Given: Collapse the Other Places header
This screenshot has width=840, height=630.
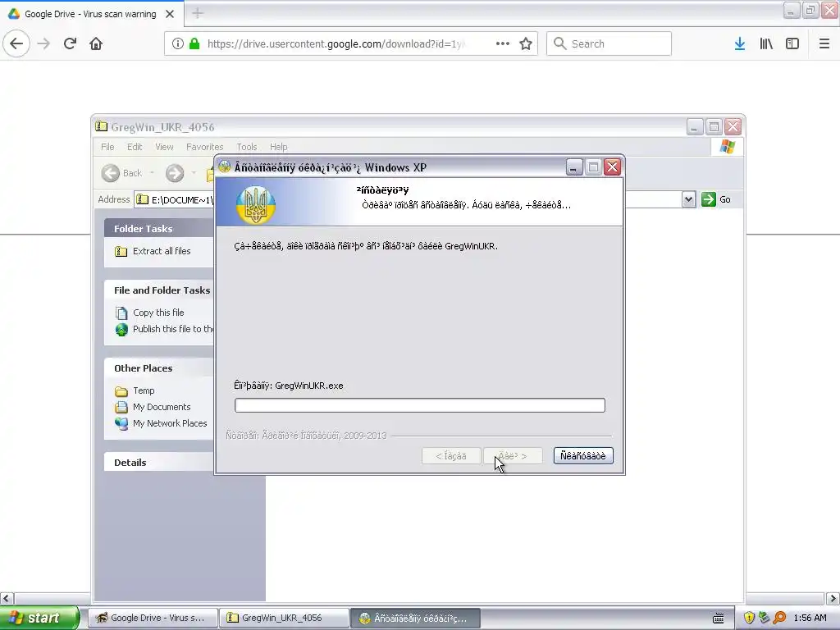Looking at the screenshot, I should [x=159, y=368].
